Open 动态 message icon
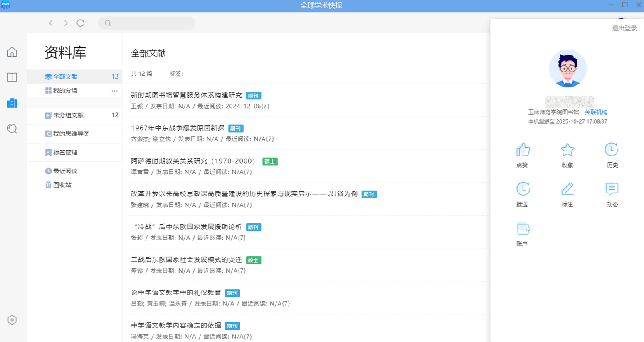This screenshot has width=644, height=342. [612, 189]
